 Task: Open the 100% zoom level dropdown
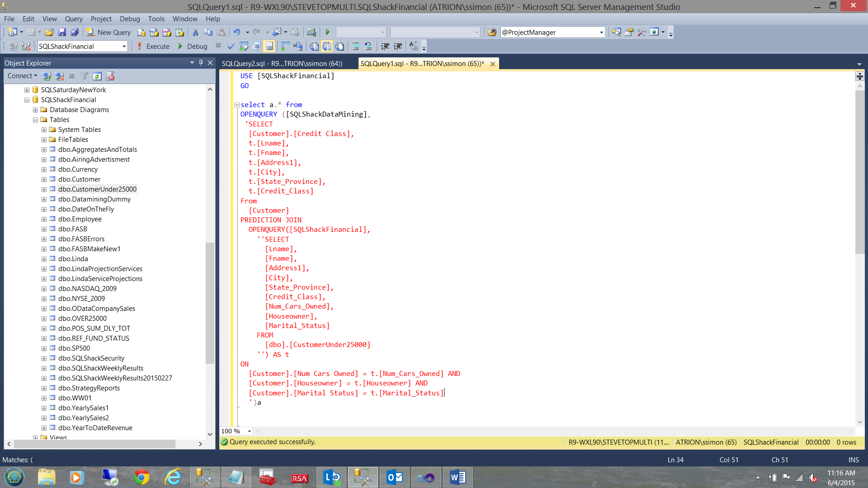(249, 431)
